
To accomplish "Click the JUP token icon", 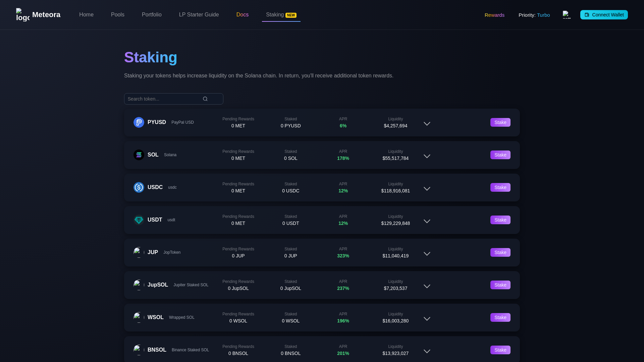I will pyautogui.click(x=139, y=252).
